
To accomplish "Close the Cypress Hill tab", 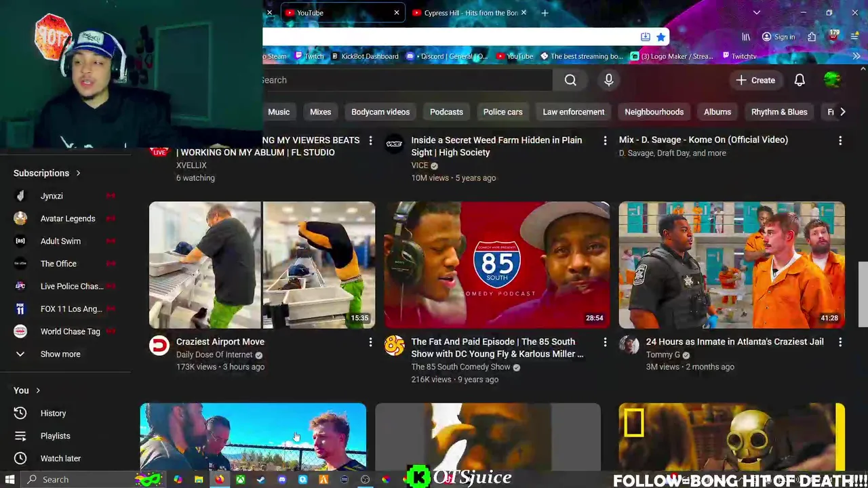I will [524, 13].
